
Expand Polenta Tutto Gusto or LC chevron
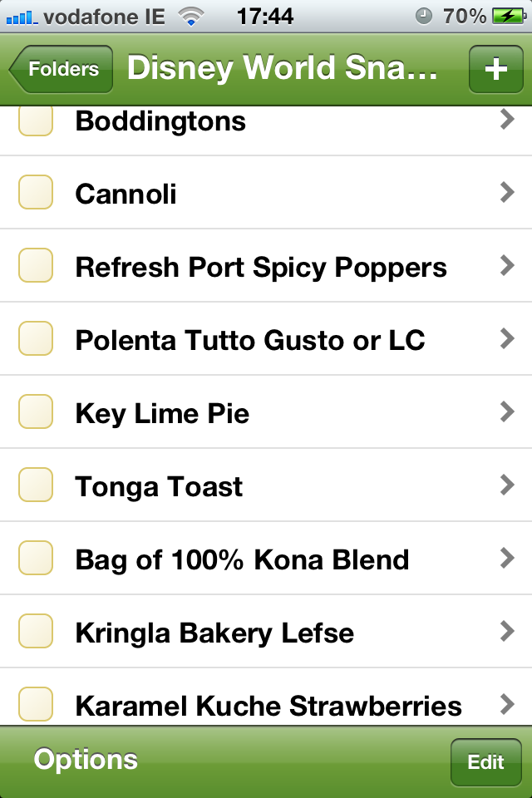click(507, 339)
